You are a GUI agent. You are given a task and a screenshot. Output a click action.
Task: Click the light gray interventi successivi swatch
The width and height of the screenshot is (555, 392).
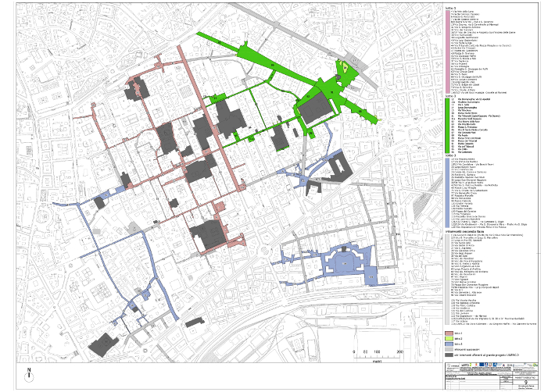tap(449, 349)
